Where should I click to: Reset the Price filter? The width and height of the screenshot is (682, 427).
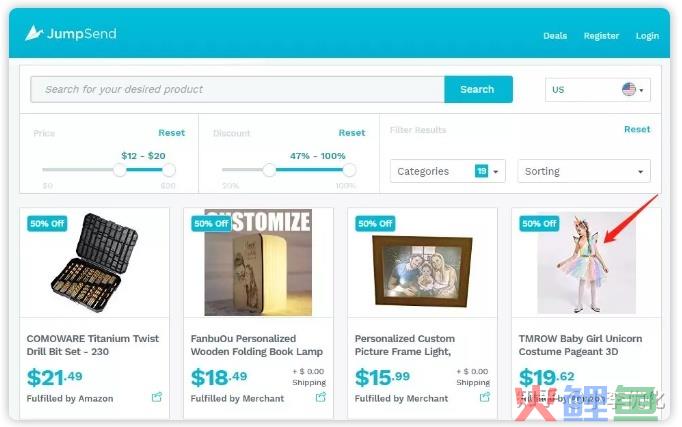pos(171,133)
